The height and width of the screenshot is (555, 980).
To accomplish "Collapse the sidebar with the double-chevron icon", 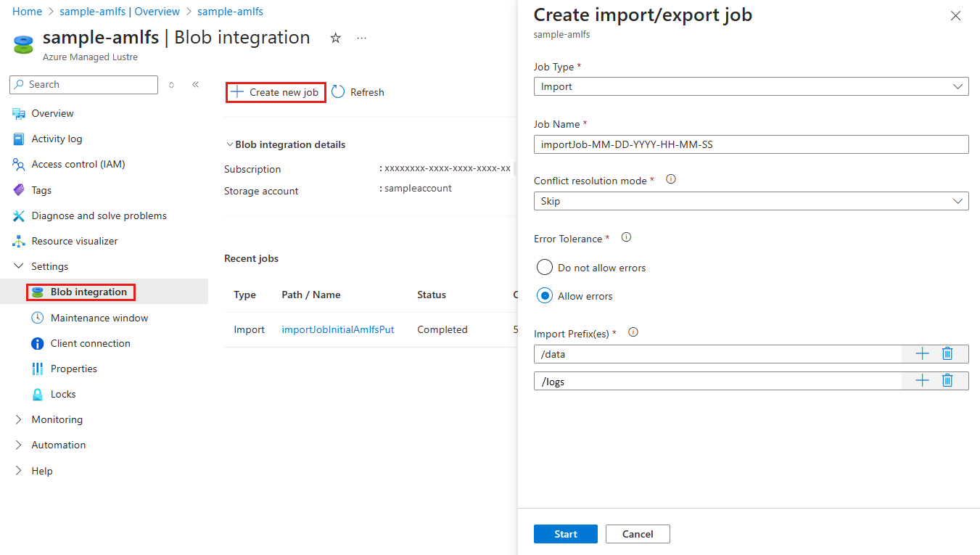I will (195, 85).
